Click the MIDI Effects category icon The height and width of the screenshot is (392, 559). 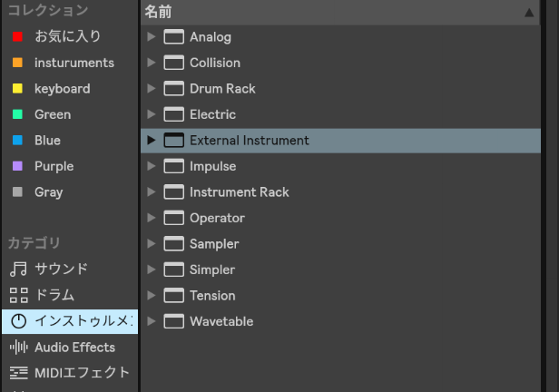(18, 373)
